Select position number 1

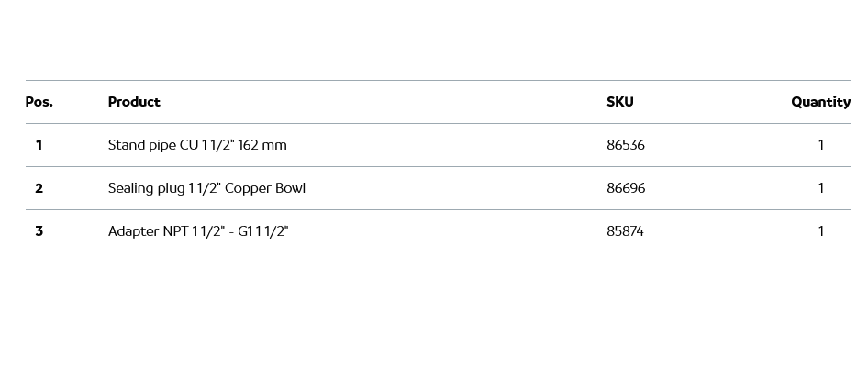coord(39,145)
